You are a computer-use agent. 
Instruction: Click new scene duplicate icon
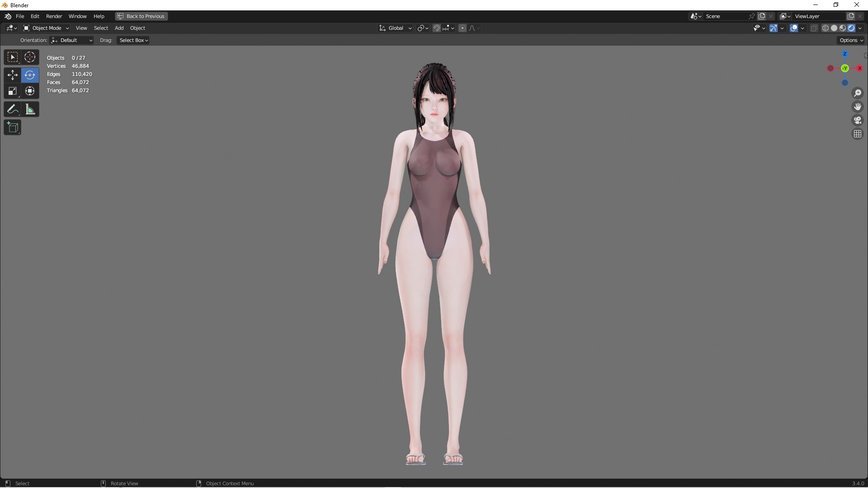[x=762, y=16]
